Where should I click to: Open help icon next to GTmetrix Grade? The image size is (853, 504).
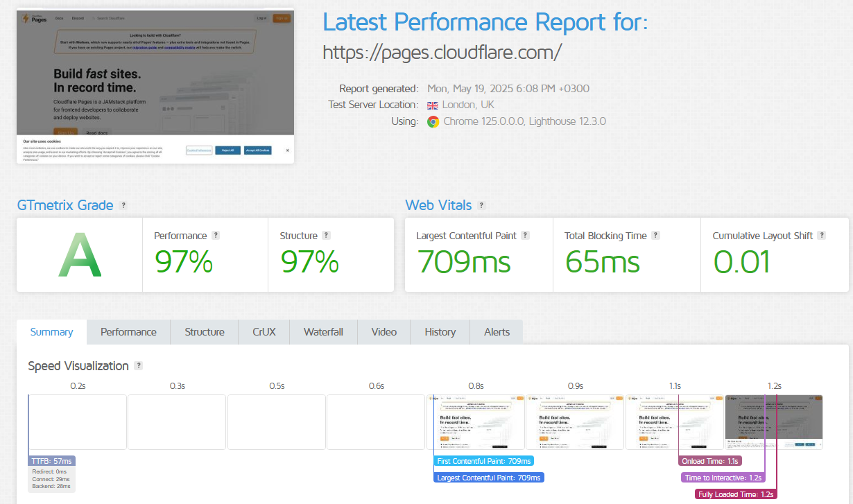pos(123,206)
